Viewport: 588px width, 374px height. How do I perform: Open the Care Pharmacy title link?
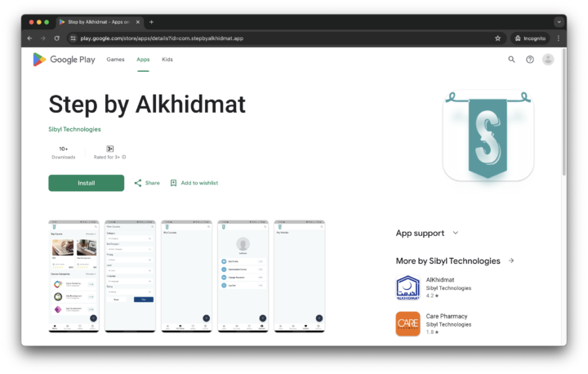click(447, 316)
